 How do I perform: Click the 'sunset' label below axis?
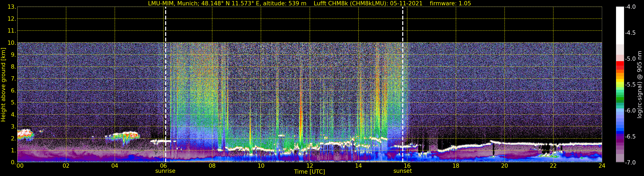pyautogui.click(x=402, y=171)
